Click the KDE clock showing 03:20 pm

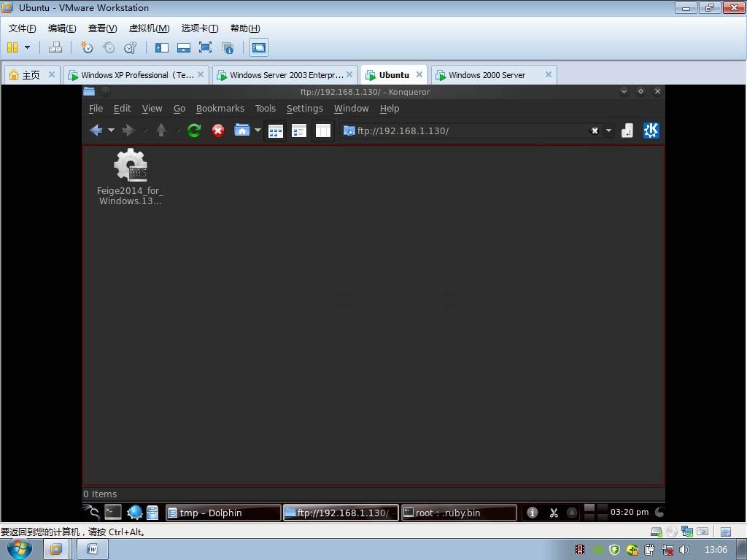click(x=630, y=512)
